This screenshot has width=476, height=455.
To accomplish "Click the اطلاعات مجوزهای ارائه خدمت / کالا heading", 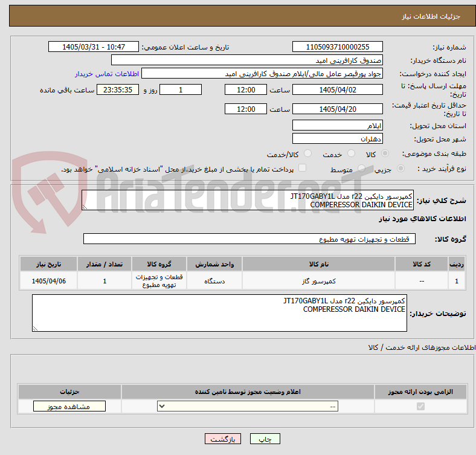I will click(422, 347).
